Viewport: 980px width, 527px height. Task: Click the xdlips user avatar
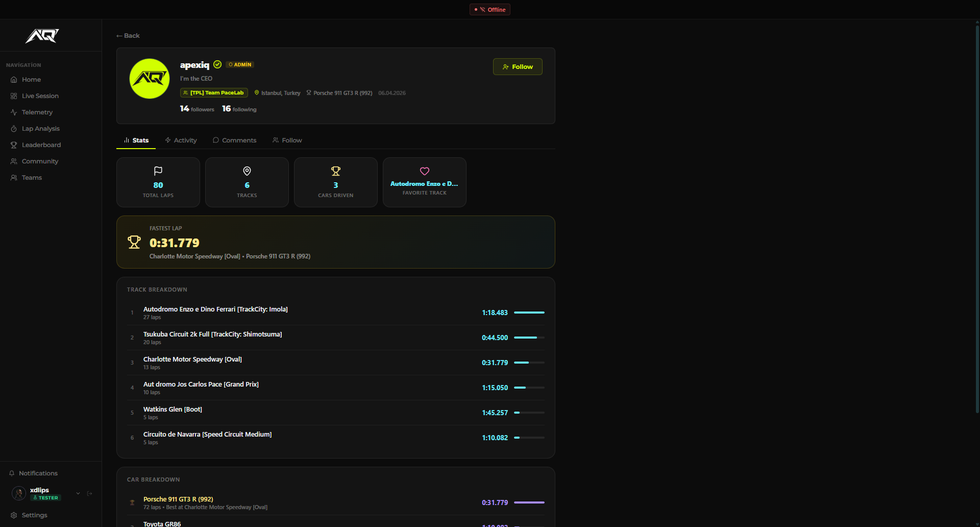(x=19, y=493)
